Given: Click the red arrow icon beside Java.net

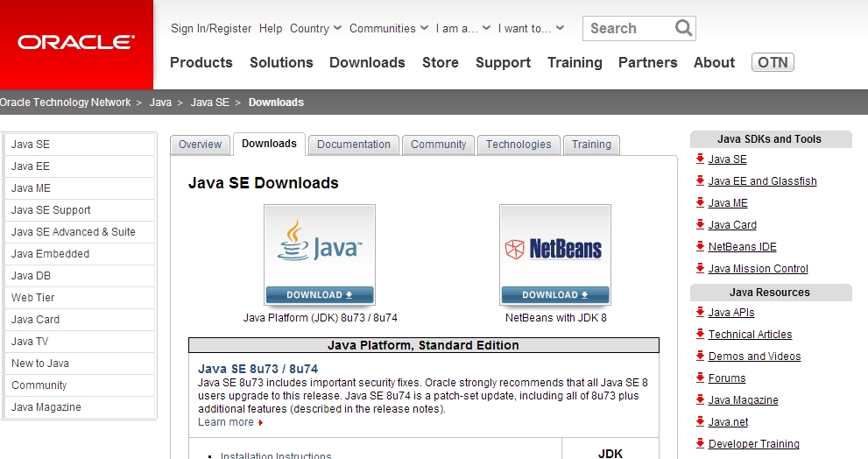Looking at the screenshot, I should pos(700,421).
